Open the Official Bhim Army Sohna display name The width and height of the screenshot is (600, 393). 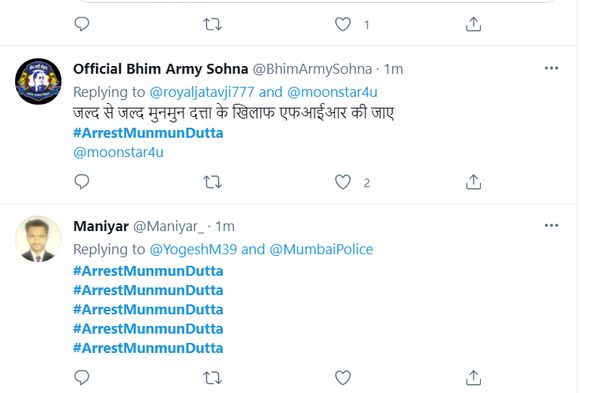160,69
